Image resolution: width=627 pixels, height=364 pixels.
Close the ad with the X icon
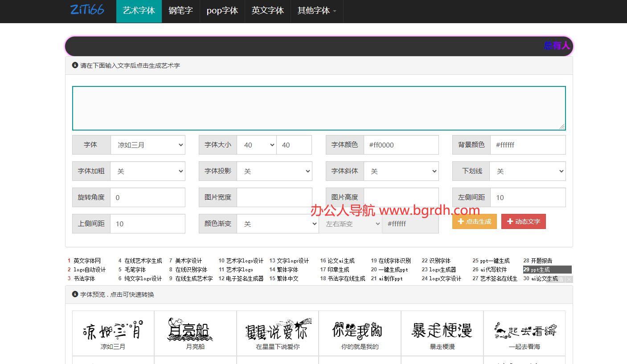click(569, 279)
